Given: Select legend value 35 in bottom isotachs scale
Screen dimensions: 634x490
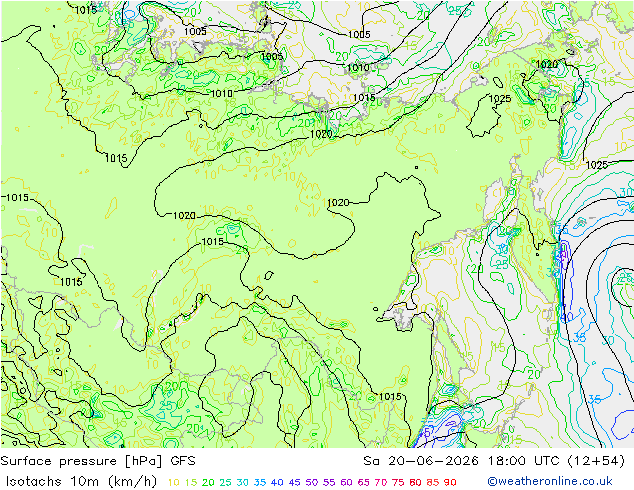Looking at the screenshot, I should (x=260, y=482).
